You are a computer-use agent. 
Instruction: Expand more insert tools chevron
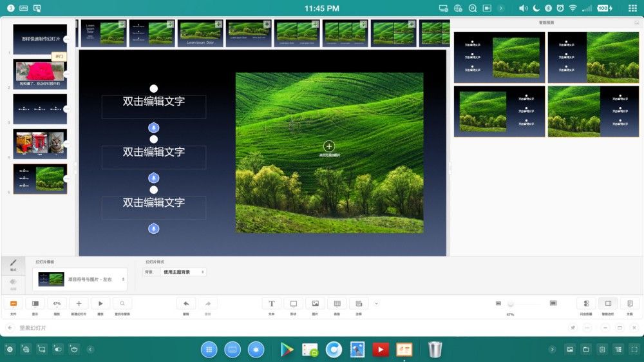377,303
